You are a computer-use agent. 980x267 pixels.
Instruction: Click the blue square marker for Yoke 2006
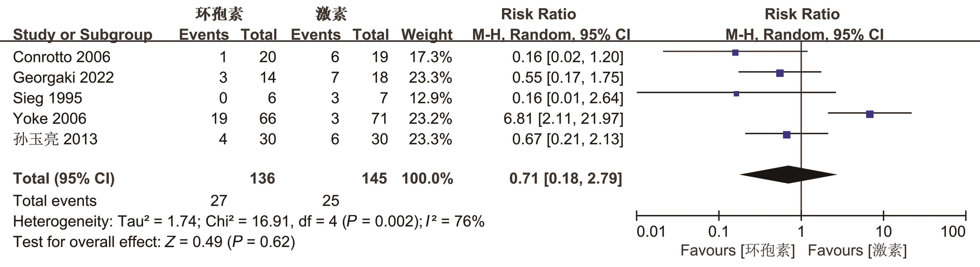pyautogui.click(x=870, y=114)
